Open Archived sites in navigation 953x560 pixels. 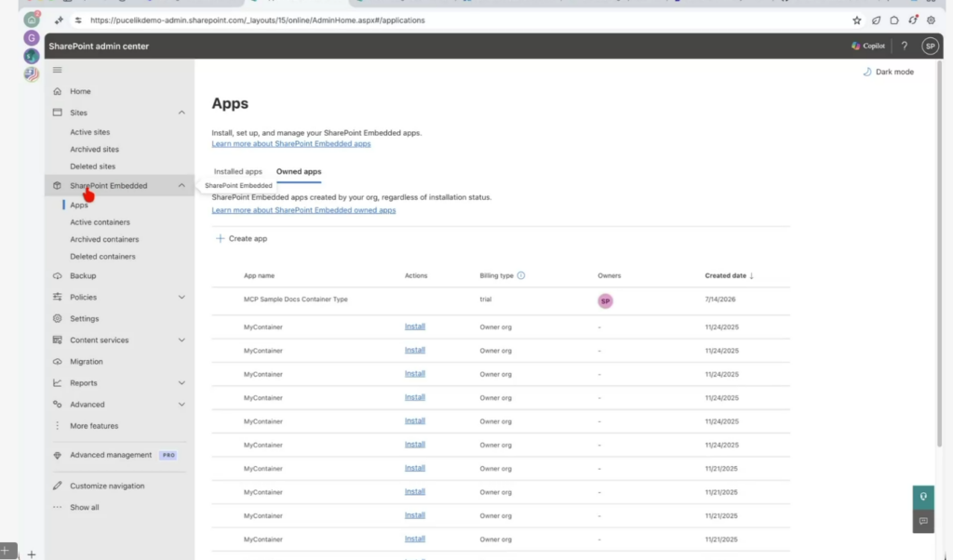(x=94, y=149)
